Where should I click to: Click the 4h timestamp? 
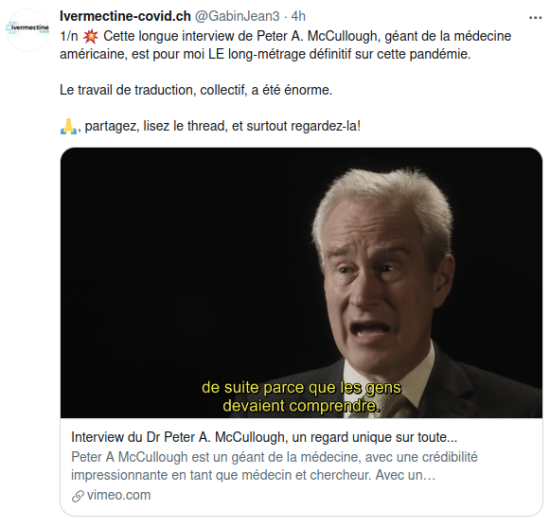coord(299,16)
